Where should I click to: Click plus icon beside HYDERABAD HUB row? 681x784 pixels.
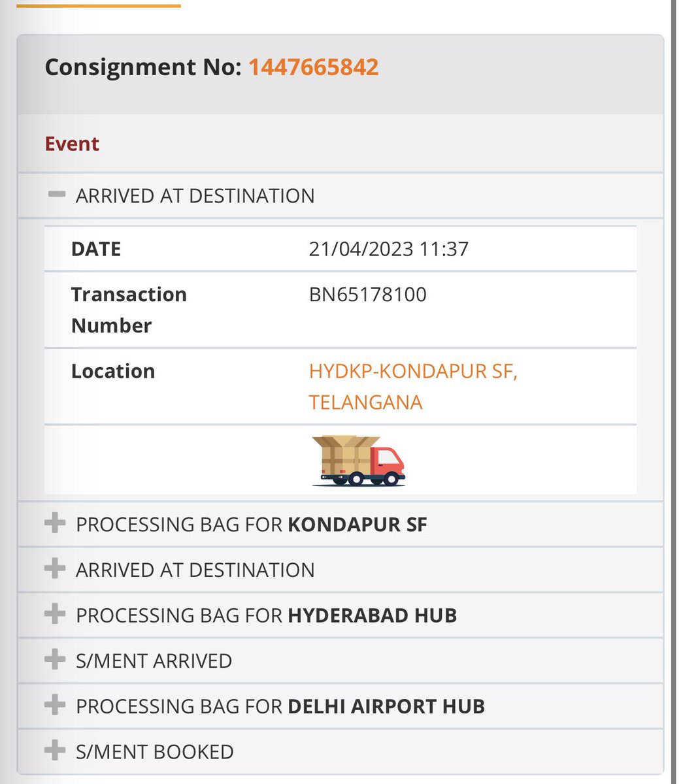(x=55, y=614)
